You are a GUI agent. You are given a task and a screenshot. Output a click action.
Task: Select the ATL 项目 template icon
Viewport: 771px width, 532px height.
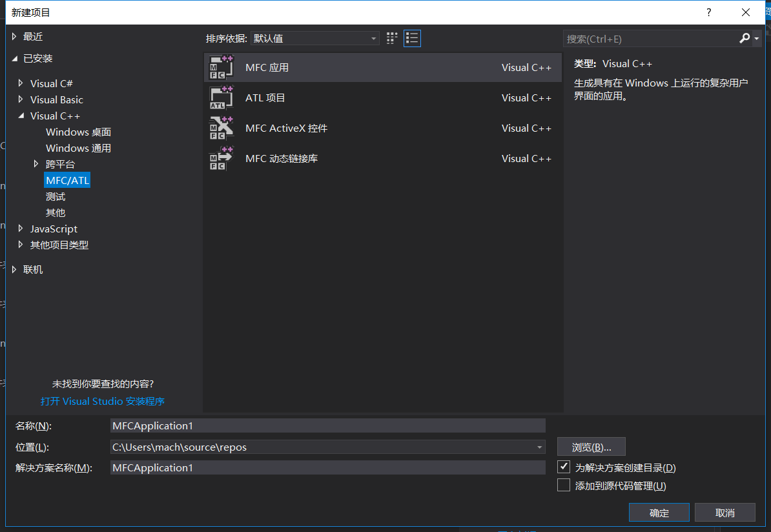221,98
